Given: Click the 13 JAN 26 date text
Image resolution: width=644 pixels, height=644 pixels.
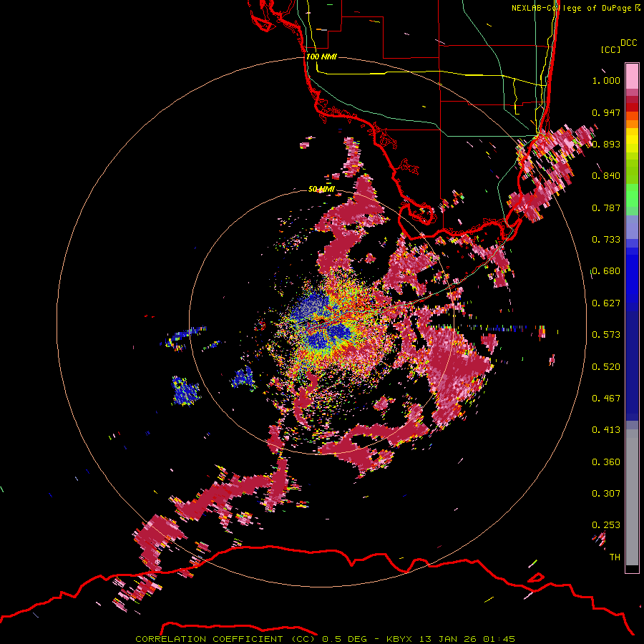Looking at the screenshot, I should 447,639.
